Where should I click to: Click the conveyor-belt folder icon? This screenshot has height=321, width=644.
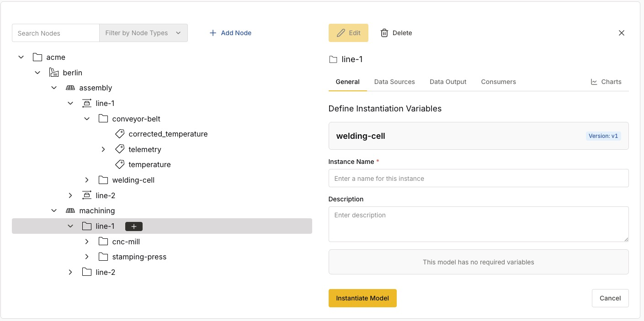pyautogui.click(x=103, y=119)
